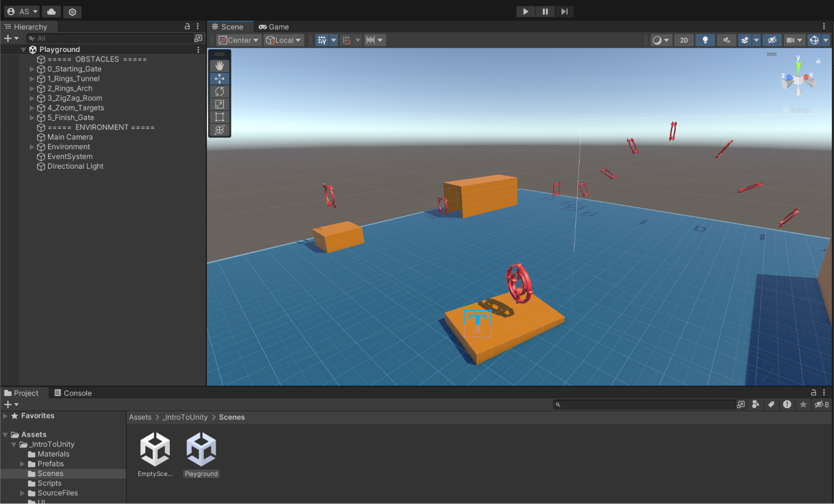Open the Center pivot dropdown
834x504 pixels.
239,40
